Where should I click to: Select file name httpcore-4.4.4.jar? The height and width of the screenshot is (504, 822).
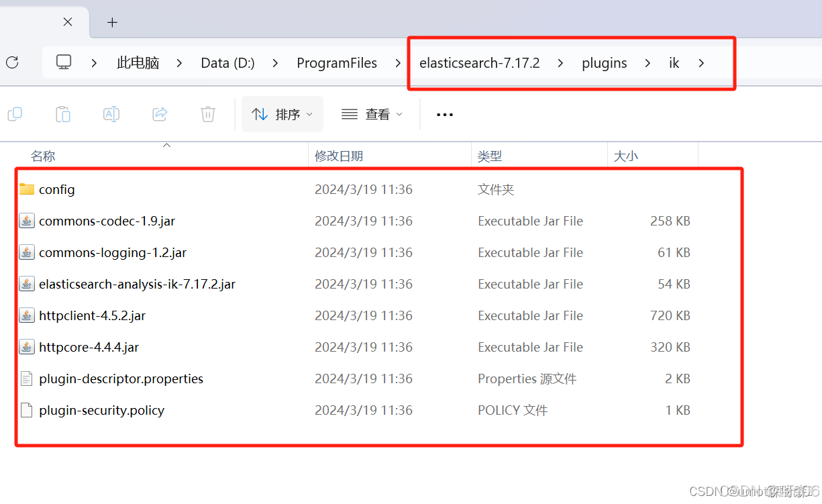click(89, 347)
